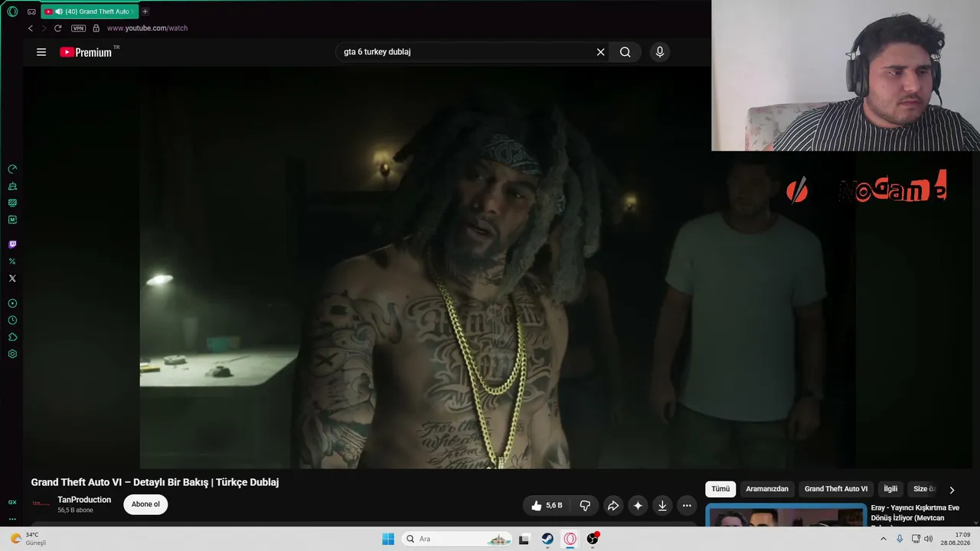Click the youtube.com/watch address bar
Screen dimensions: 980x551
tap(147, 28)
